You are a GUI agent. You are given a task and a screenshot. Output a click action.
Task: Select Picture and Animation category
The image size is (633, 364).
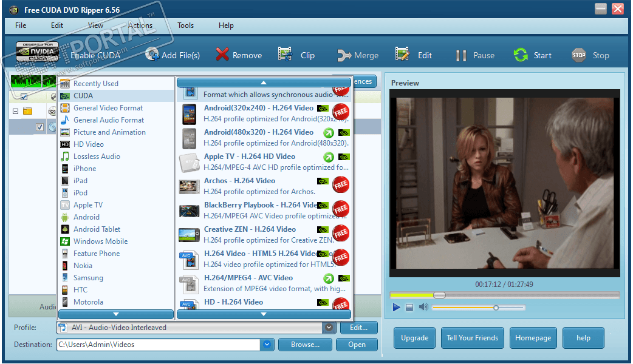[116, 132]
